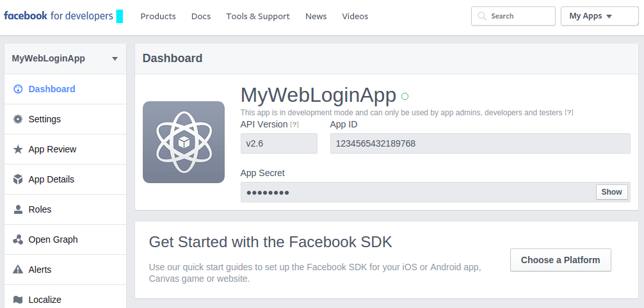Expand the My Apps dropdown
The height and width of the screenshot is (308, 644).
coord(600,16)
